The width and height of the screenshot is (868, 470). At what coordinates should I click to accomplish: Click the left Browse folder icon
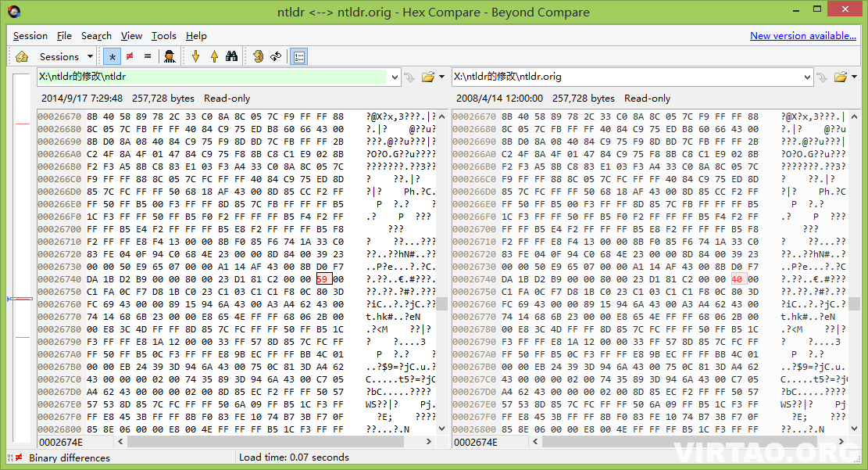point(428,77)
